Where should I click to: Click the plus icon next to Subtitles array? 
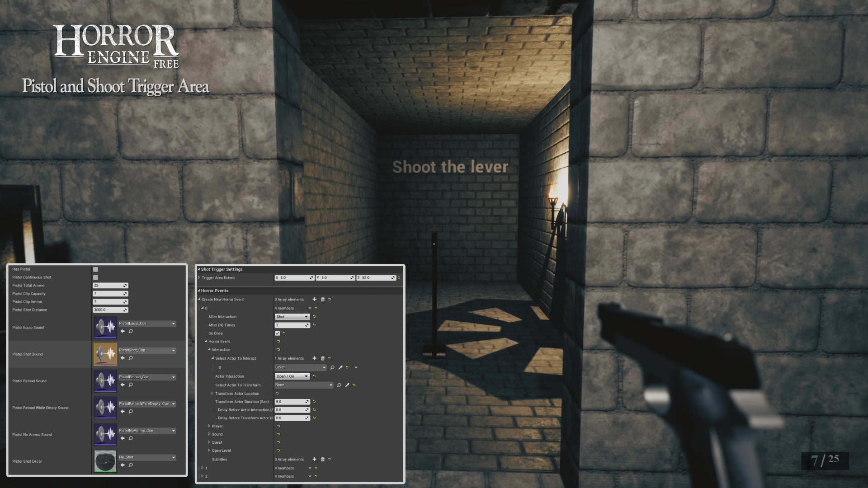315,459
